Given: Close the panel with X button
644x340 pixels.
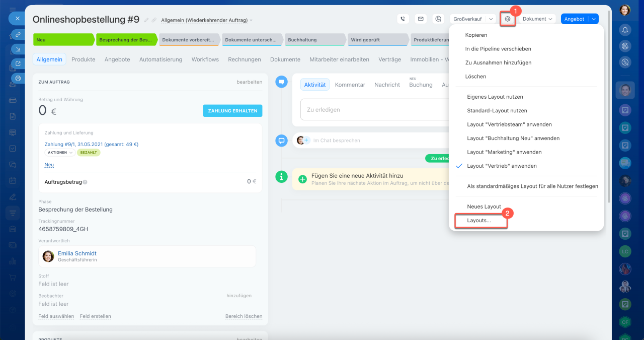Looking at the screenshot, I should 17,18.
